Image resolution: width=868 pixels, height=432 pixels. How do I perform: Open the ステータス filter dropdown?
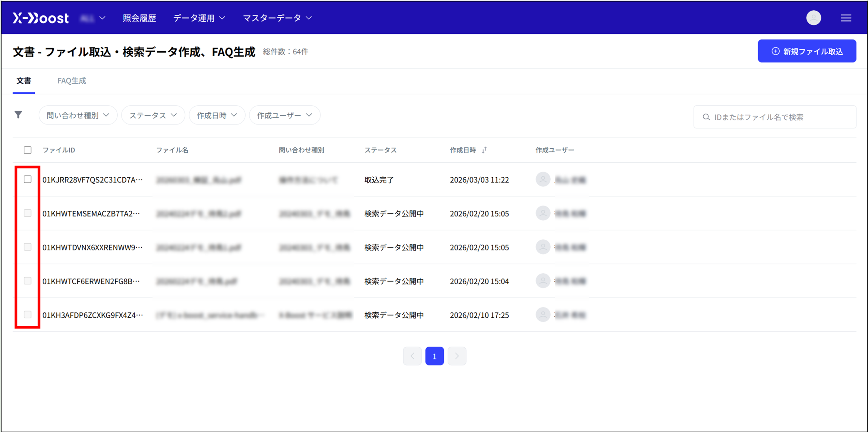pos(153,115)
